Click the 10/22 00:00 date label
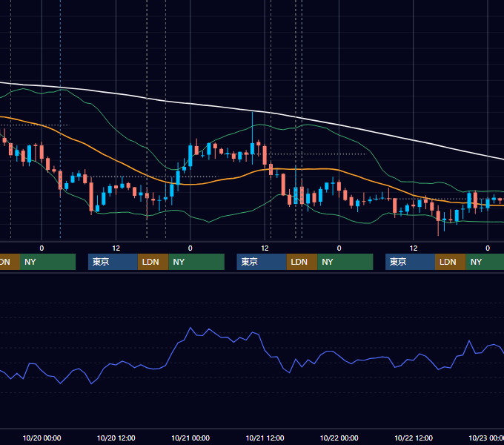This screenshot has width=504, height=445. (x=339, y=438)
